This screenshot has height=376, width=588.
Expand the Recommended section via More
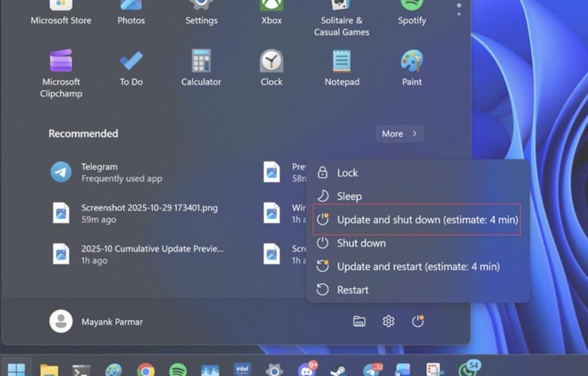(x=400, y=133)
